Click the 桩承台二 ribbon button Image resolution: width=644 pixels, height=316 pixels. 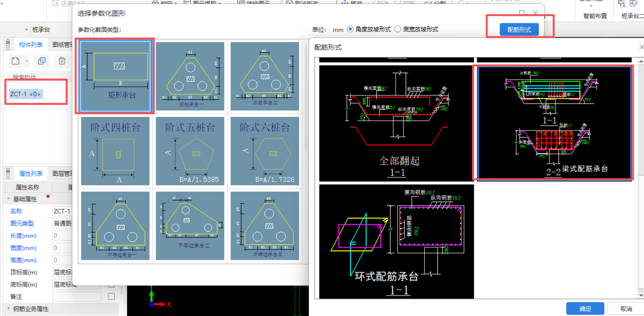point(632,16)
